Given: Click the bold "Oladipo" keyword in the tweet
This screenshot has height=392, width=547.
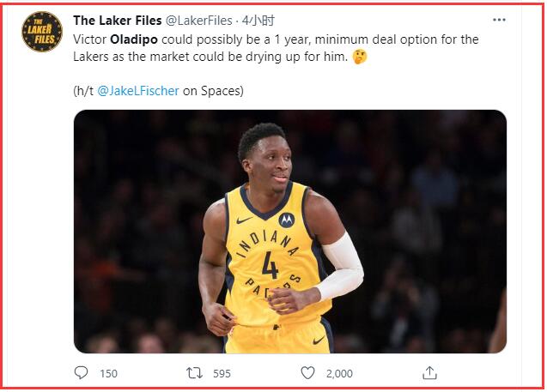Looking at the screenshot, I should coord(137,39).
